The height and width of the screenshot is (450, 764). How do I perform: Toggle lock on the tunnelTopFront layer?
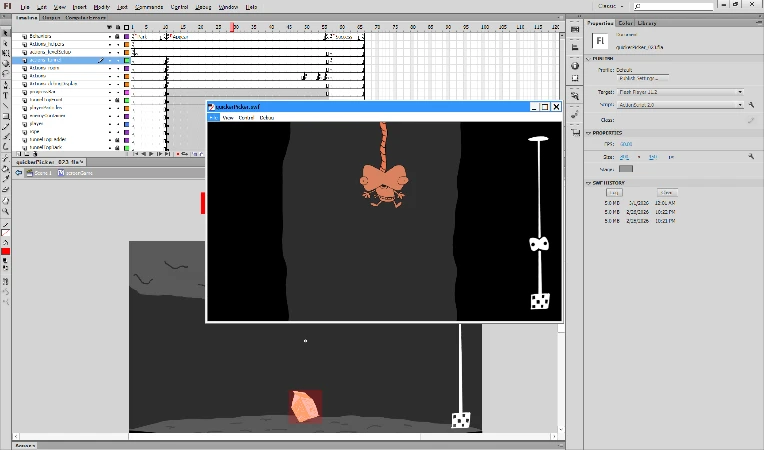tap(117, 99)
